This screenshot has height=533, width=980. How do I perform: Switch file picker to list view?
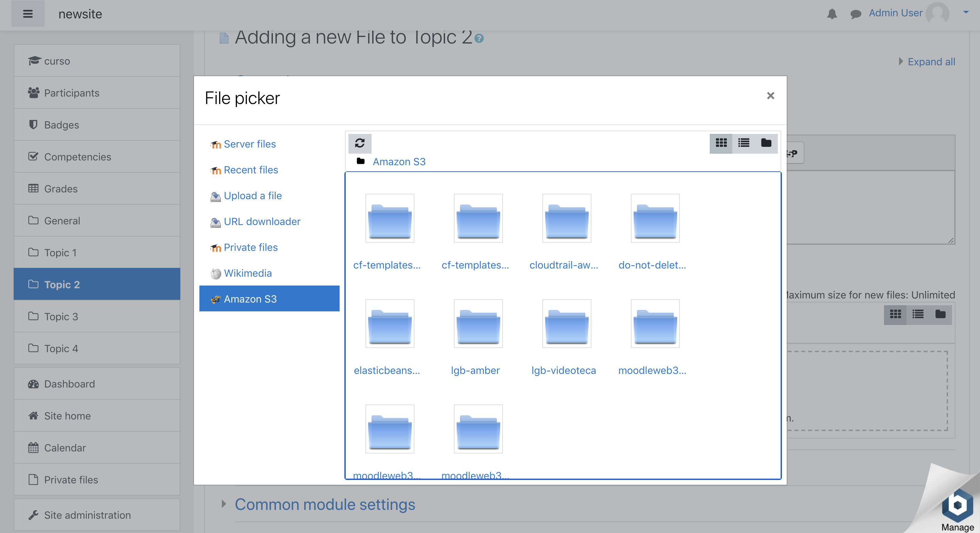coord(744,143)
